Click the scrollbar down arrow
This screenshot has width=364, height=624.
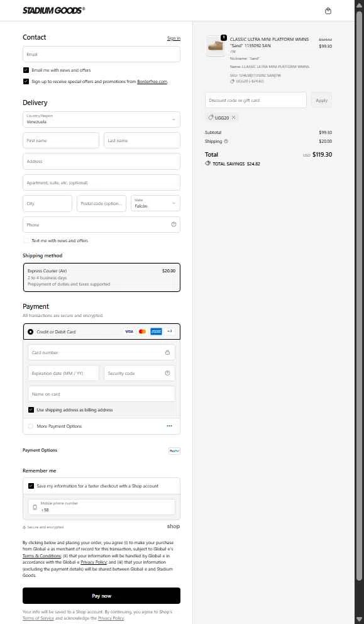(359, 619)
